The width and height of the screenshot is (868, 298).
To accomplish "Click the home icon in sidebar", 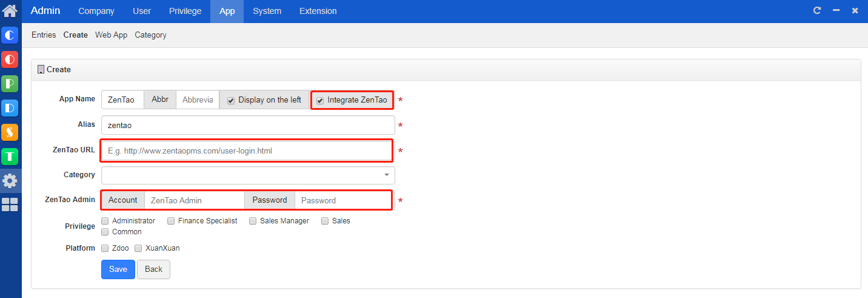I will click(x=10, y=10).
